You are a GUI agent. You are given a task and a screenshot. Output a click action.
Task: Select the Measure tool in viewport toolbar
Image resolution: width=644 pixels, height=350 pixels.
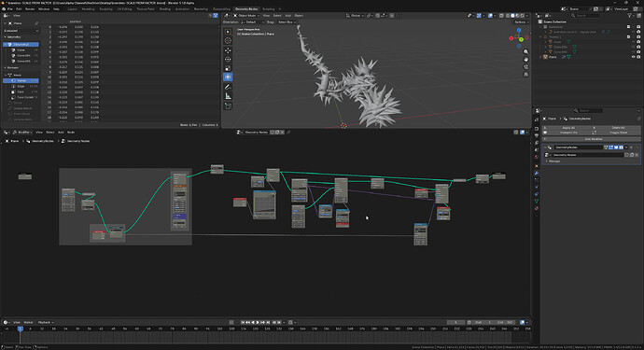coord(228,96)
